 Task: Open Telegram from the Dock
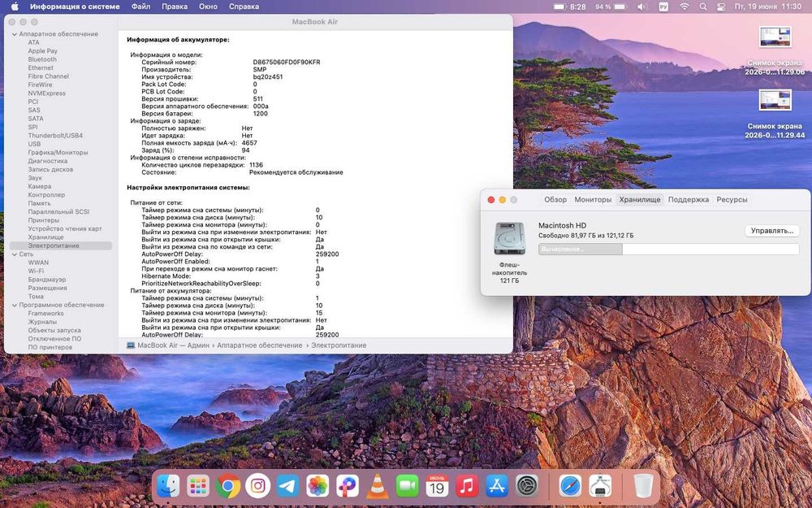click(287, 486)
